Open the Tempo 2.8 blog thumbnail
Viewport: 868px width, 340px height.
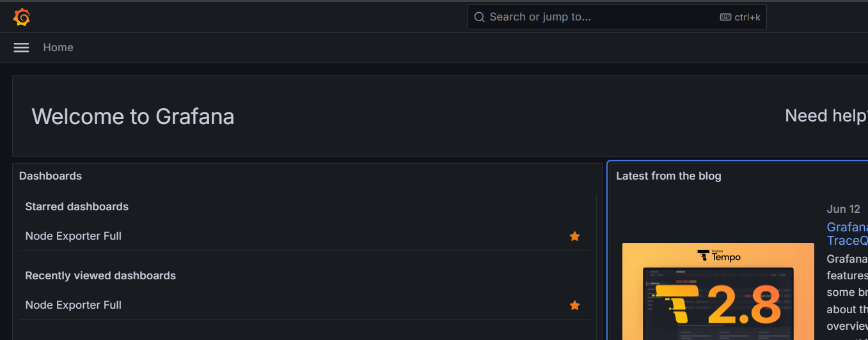coord(718,291)
